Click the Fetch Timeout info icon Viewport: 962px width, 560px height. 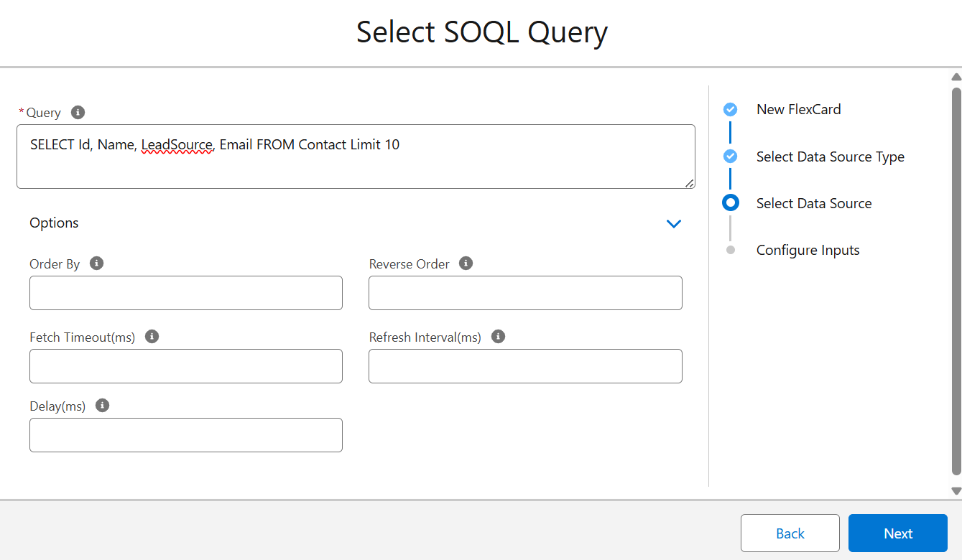point(152,337)
